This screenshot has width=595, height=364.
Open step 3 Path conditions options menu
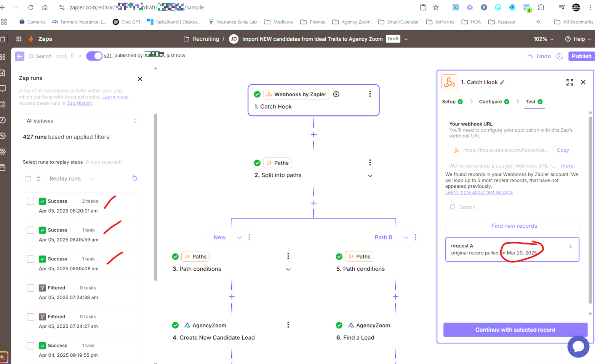(288, 256)
